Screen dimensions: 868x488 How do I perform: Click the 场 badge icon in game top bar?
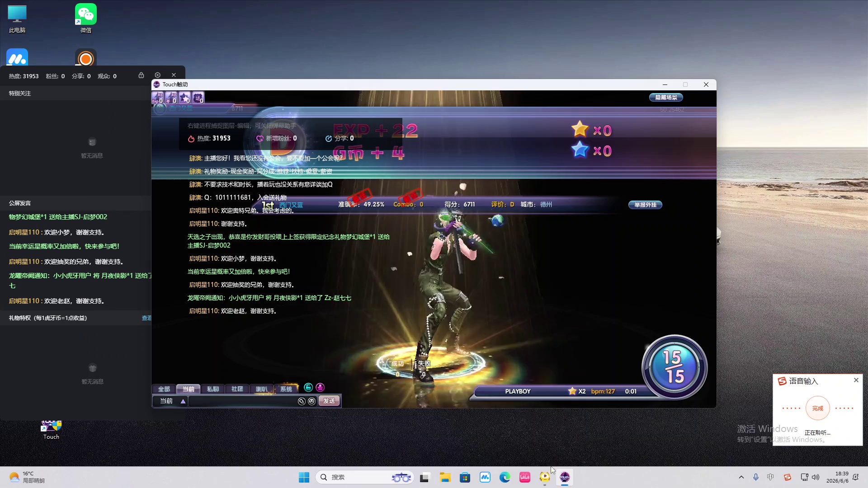198,98
